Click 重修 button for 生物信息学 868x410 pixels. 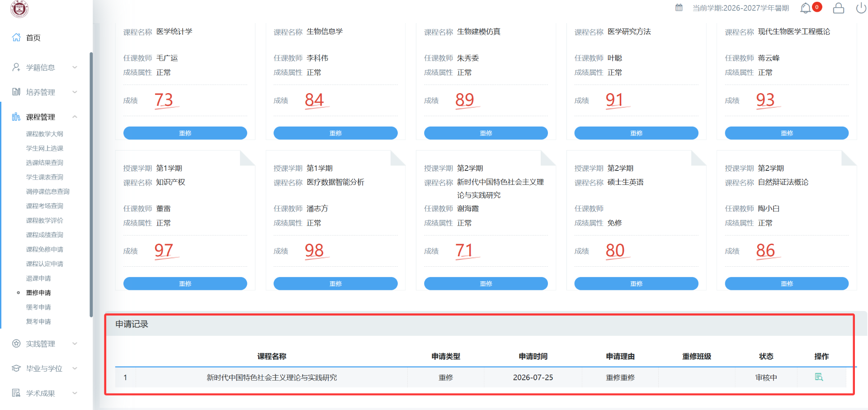335,133
